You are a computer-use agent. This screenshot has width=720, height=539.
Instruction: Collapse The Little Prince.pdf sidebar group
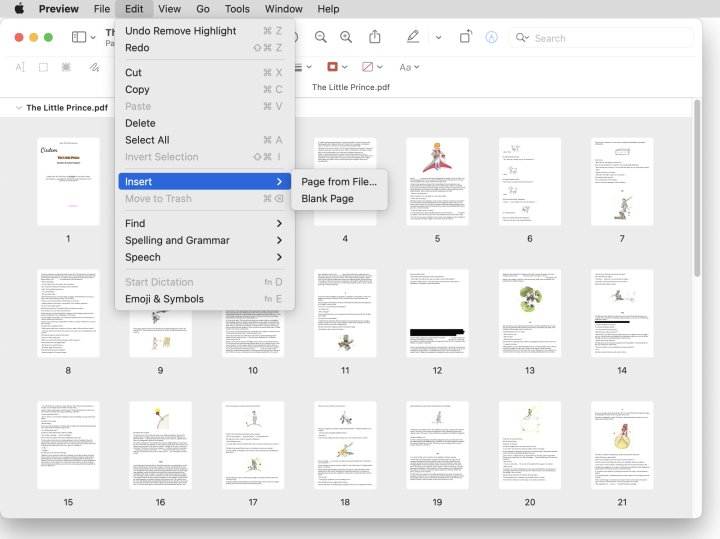tap(19, 107)
